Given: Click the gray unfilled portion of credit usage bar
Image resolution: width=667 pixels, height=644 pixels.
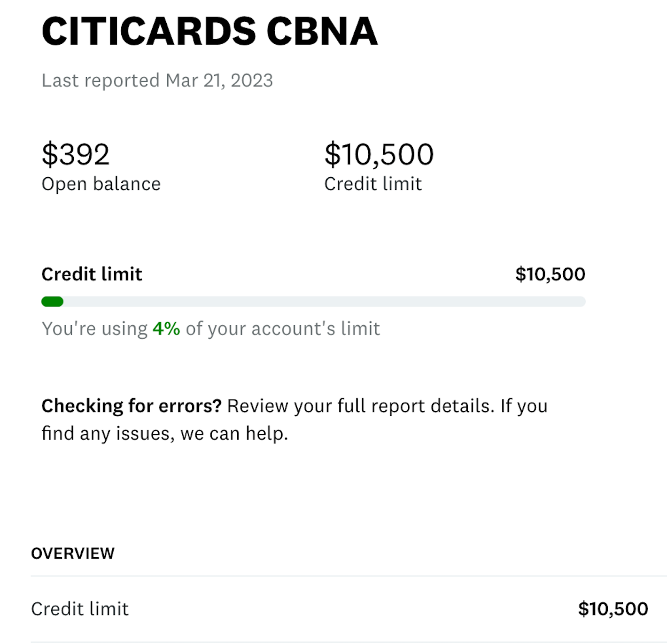Looking at the screenshot, I should (x=324, y=302).
